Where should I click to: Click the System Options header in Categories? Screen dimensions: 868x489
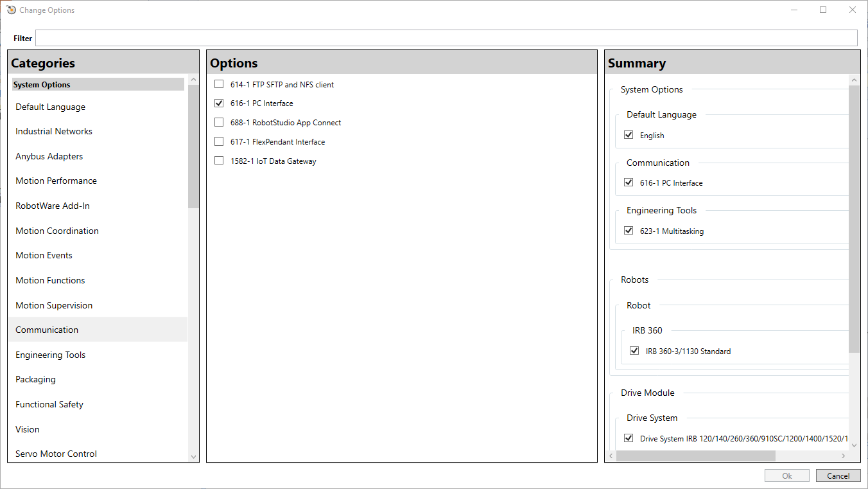(x=98, y=84)
